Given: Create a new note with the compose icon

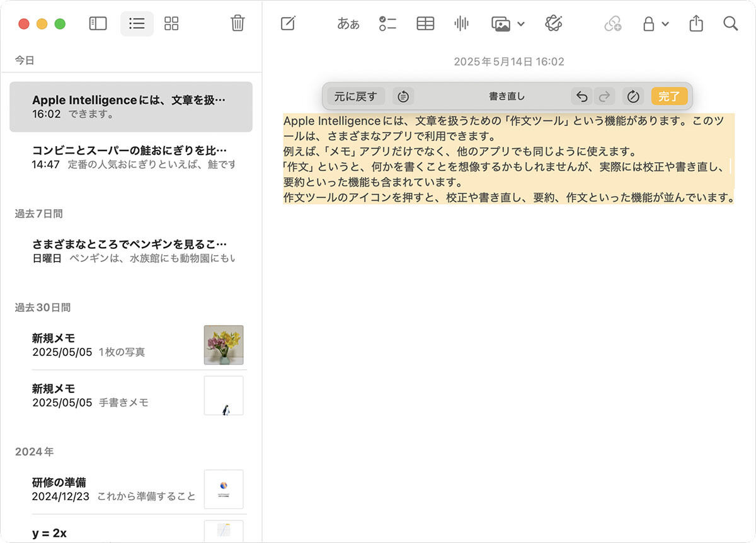Looking at the screenshot, I should tap(288, 24).
